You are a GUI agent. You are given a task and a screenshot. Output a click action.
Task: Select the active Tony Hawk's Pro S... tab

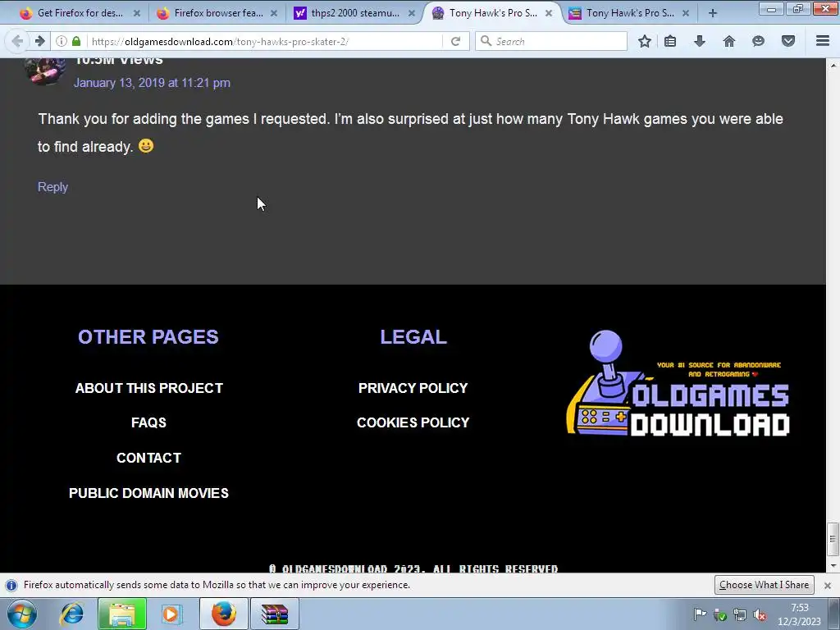point(492,13)
